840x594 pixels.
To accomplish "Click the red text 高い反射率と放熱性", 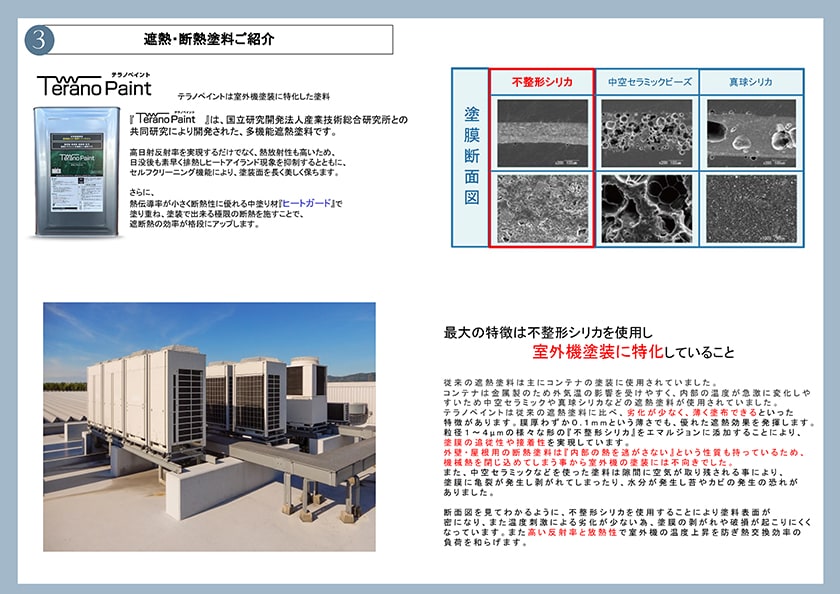I will click(x=572, y=532).
